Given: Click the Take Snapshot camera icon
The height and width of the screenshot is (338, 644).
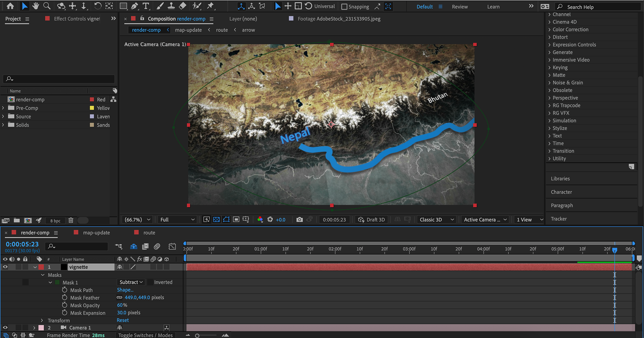Looking at the screenshot, I should tap(300, 219).
